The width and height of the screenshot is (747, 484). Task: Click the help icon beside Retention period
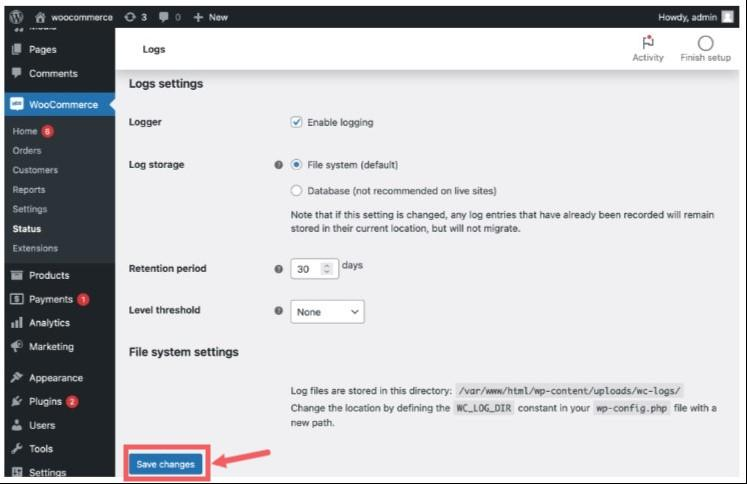[278, 269]
